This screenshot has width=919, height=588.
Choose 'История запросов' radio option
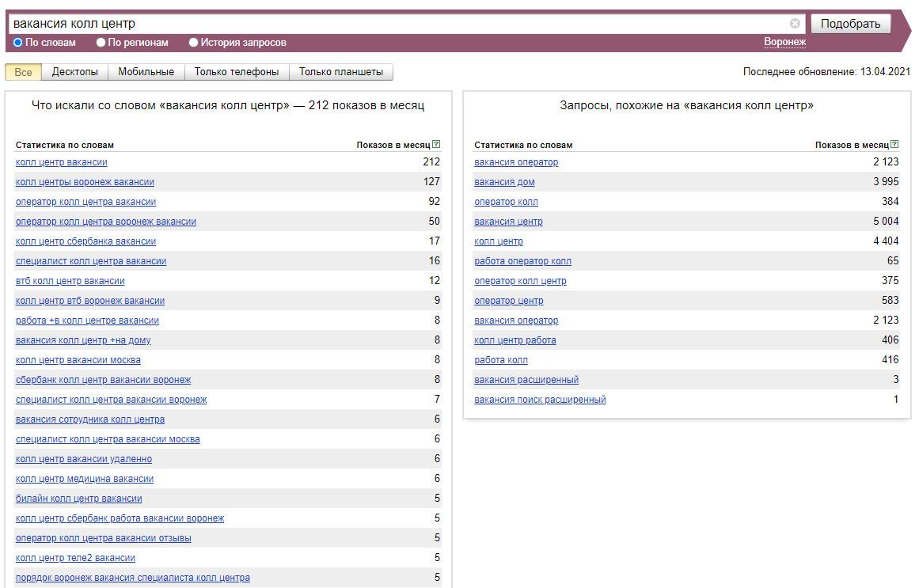coord(194,43)
